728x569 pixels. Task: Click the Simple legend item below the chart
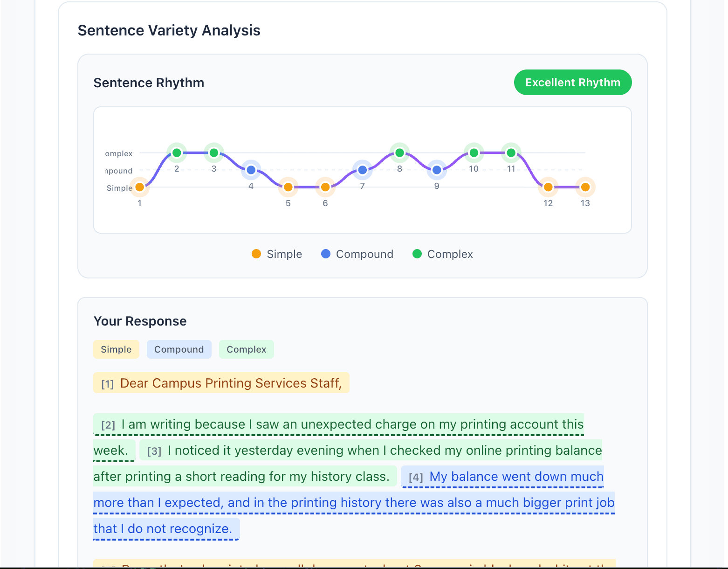pyautogui.click(x=276, y=254)
